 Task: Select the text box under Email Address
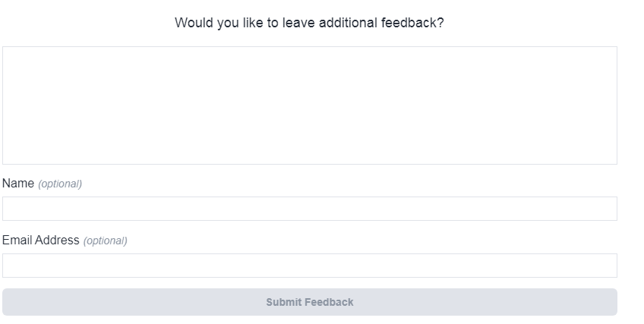click(x=309, y=266)
